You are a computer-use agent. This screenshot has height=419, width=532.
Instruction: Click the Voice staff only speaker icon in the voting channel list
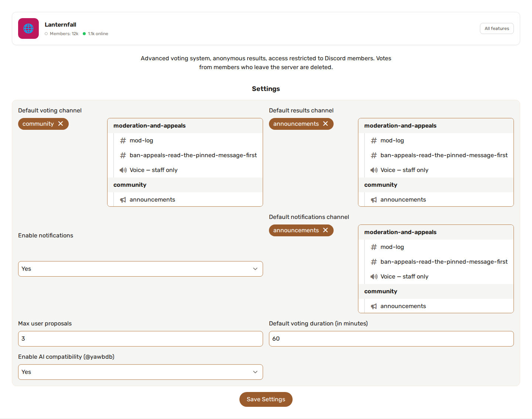123,170
